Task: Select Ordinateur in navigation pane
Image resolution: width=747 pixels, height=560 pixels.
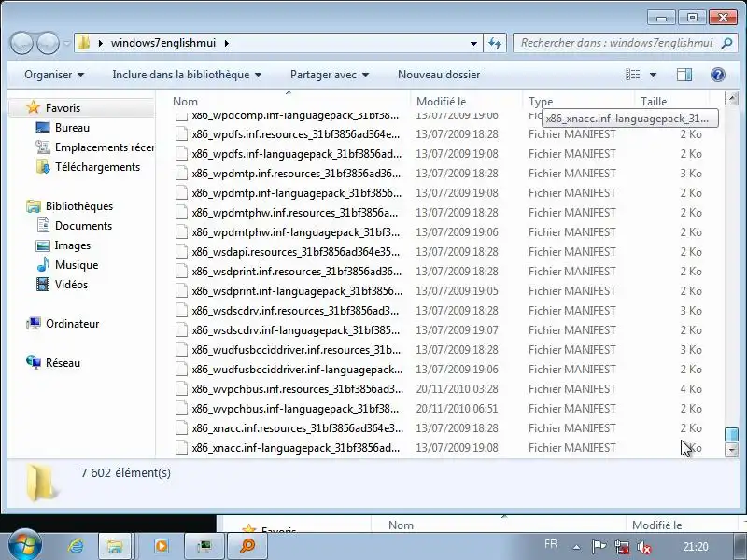Action: 63,324
